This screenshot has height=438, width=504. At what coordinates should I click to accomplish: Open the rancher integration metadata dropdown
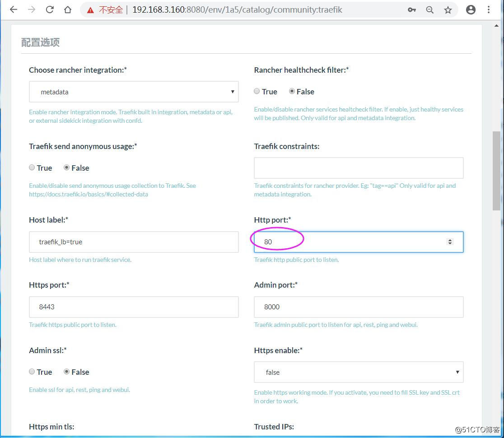(134, 92)
